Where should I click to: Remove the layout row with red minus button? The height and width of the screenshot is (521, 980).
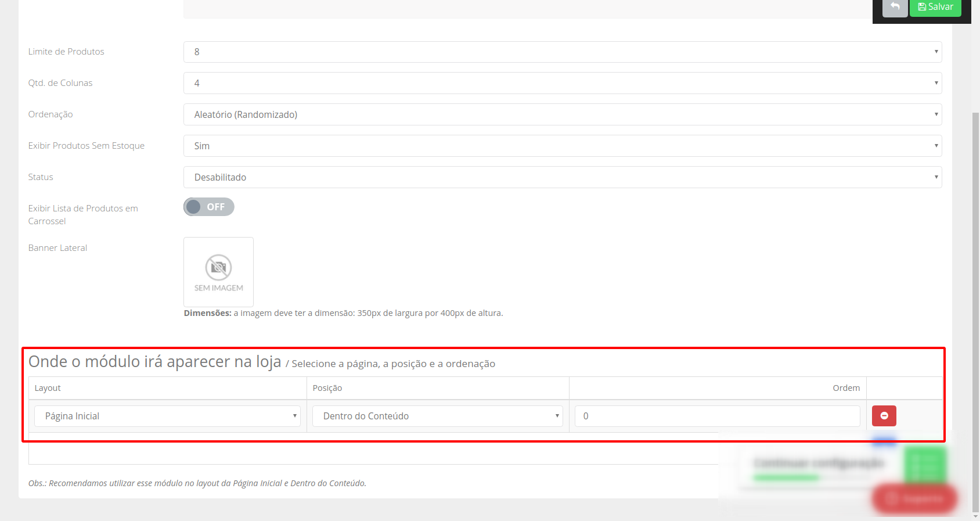884,416
